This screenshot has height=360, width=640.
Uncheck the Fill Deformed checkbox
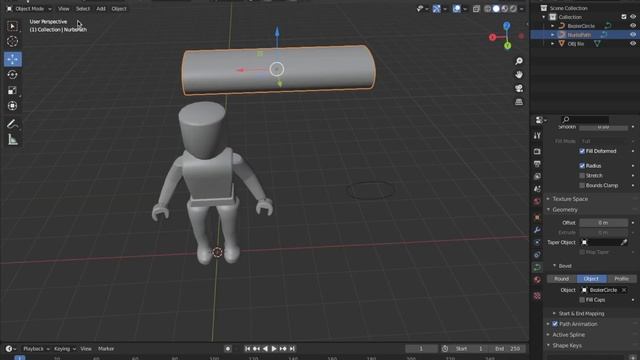(x=582, y=151)
